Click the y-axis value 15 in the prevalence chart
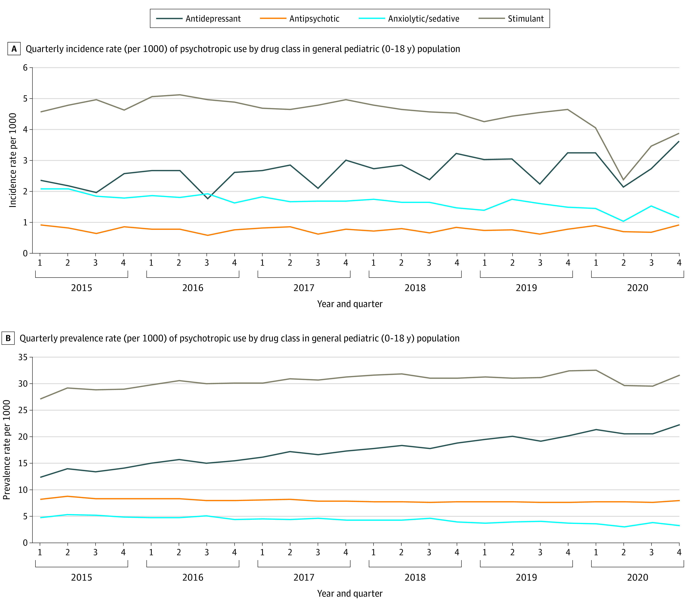Image resolution: width=700 pixels, height=606 pixels. [23, 463]
